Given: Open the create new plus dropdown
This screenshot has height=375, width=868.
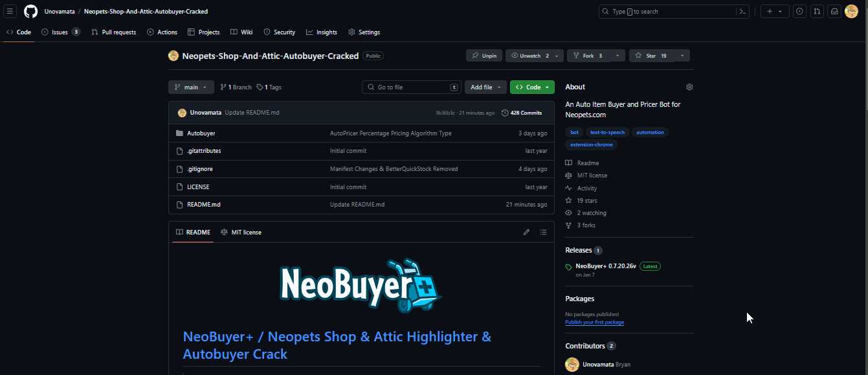Looking at the screenshot, I should click(775, 12).
